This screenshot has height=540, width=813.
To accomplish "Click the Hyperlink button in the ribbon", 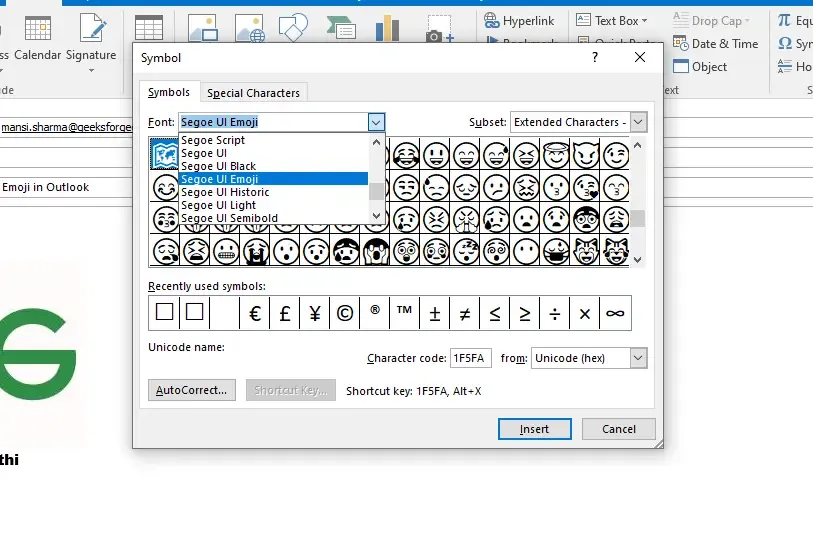I will click(519, 21).
